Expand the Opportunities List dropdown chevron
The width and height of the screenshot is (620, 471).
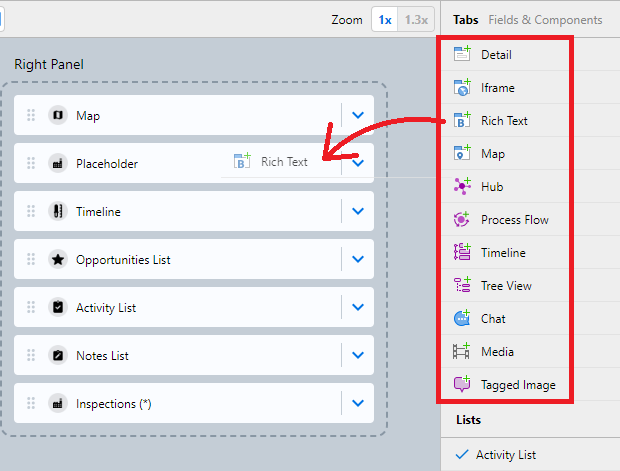click(x=358, y=260)
